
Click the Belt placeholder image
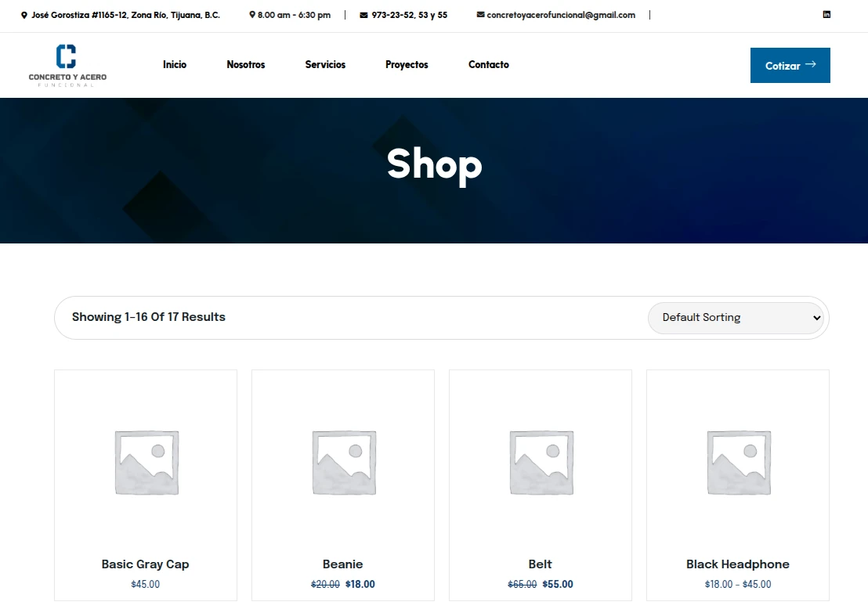(x=541, y=463)
